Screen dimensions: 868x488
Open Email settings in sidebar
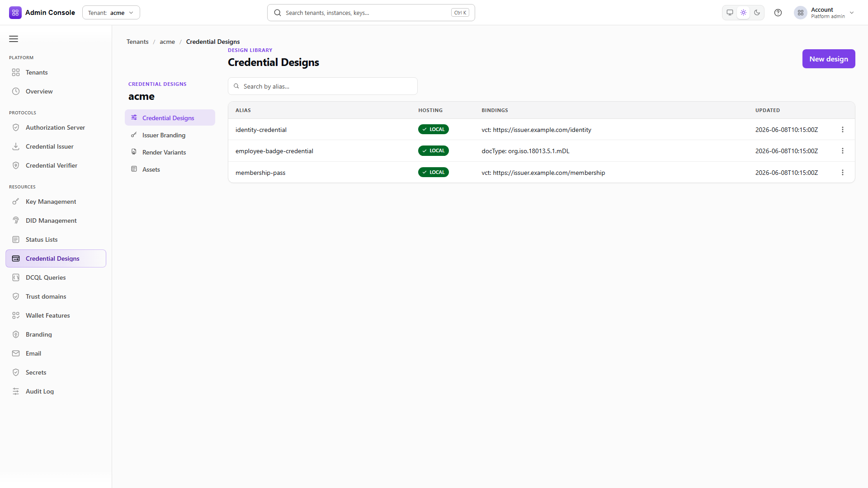pos(56,353)
